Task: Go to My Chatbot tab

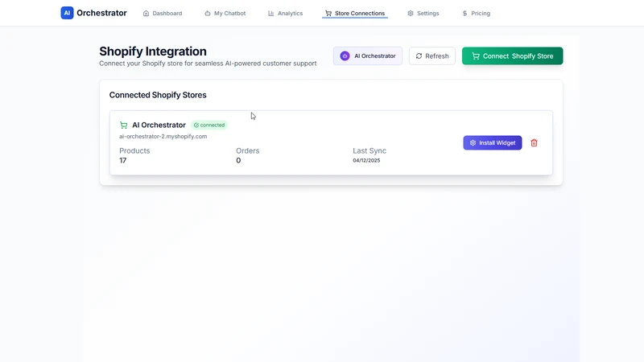Action: (x=225, y=13)
